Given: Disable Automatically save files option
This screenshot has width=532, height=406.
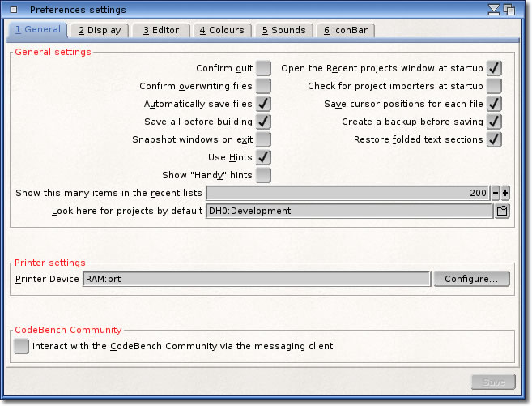Looking at the screenshot, I should coord(263,104).
